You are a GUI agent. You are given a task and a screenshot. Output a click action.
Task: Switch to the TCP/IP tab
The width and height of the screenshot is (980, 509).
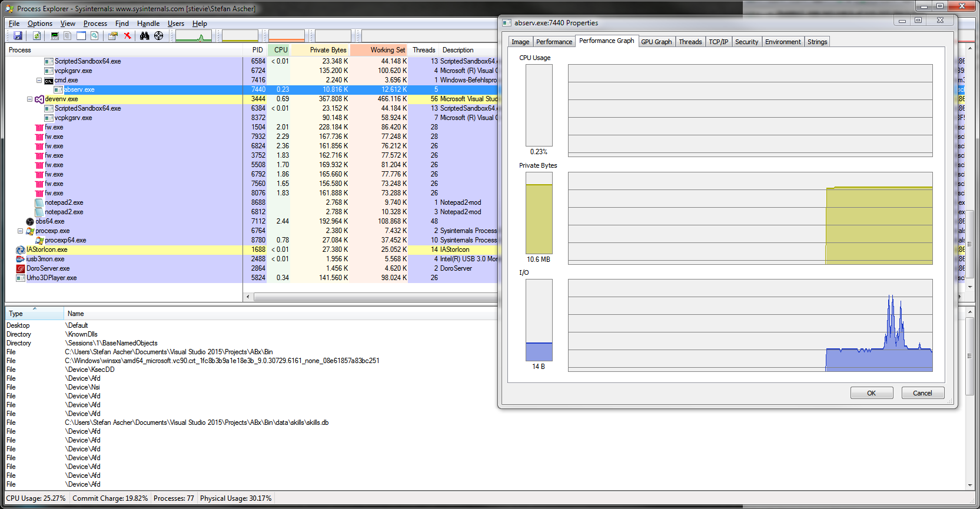click(x=718, y=42)
